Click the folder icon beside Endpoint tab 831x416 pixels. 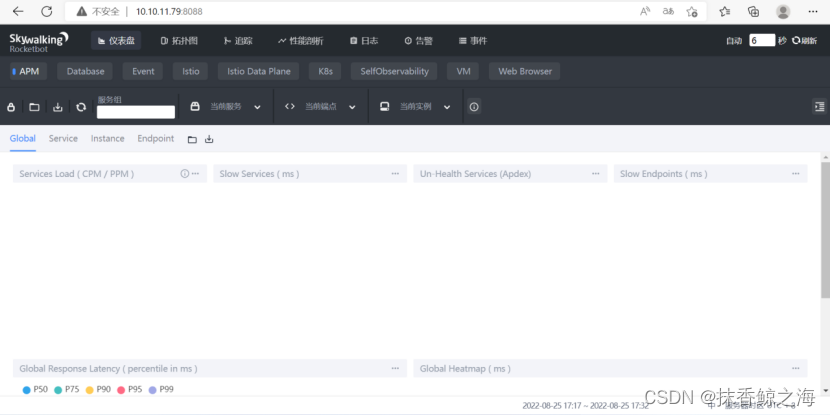tap(192, 139)
